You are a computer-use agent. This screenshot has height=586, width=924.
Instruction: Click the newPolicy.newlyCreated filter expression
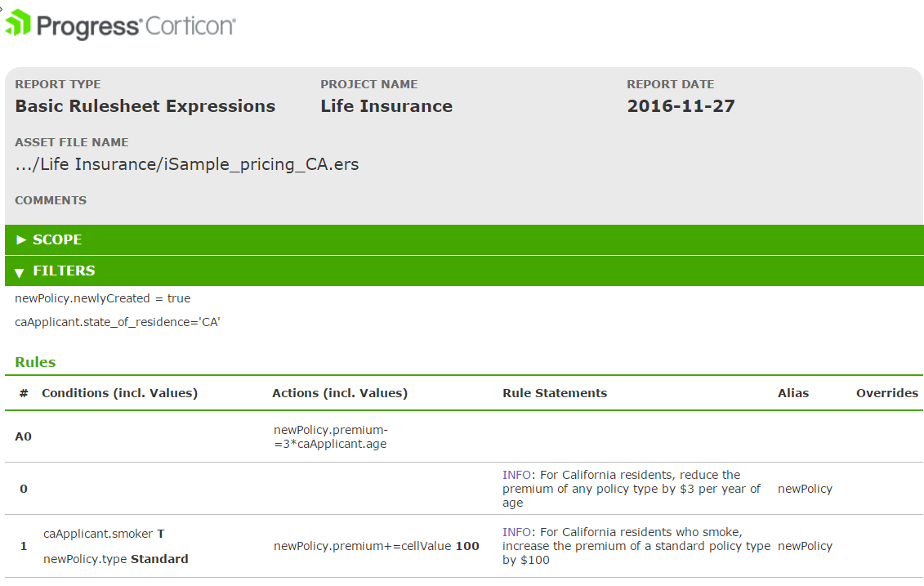click(x=103, y=298)
